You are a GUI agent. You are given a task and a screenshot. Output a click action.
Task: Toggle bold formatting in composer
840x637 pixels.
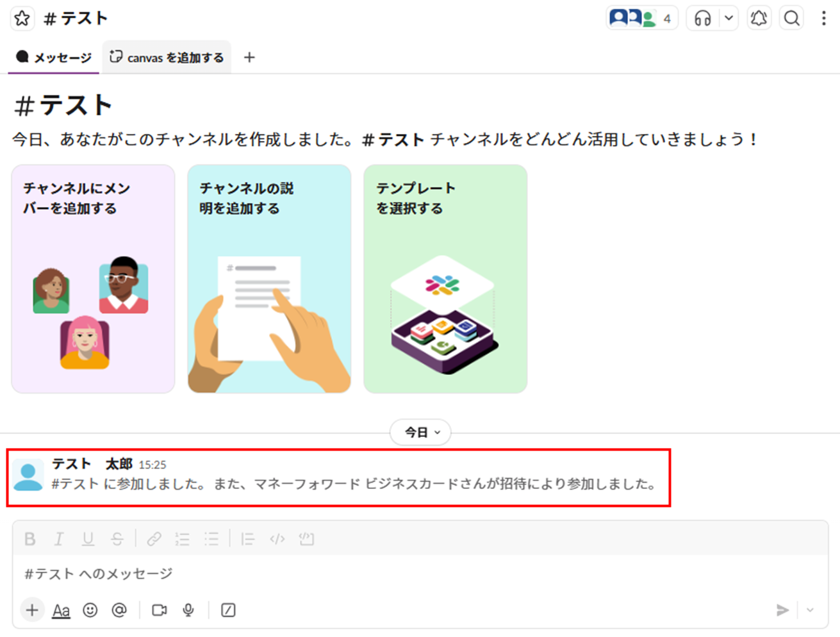point(30,539)
